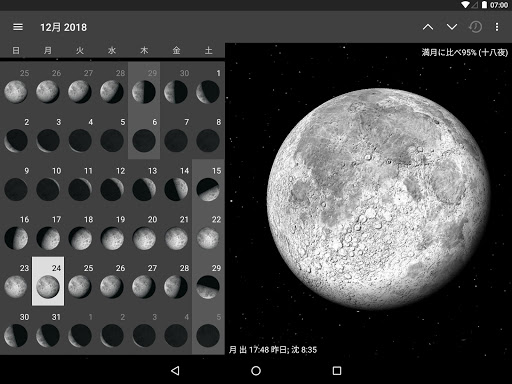Select December 13 moon phase
This screenshot has width=512, height=384.
(x=144, y=184)
